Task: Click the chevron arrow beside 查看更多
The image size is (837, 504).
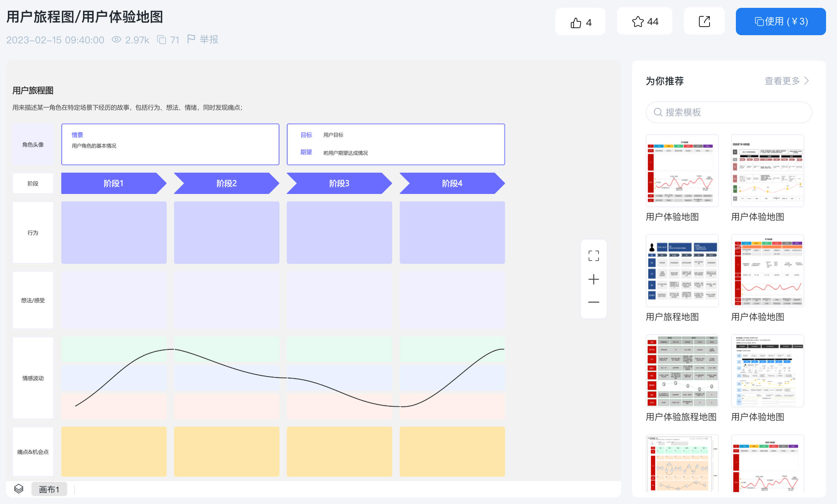Action: click(x=807, y=81)
